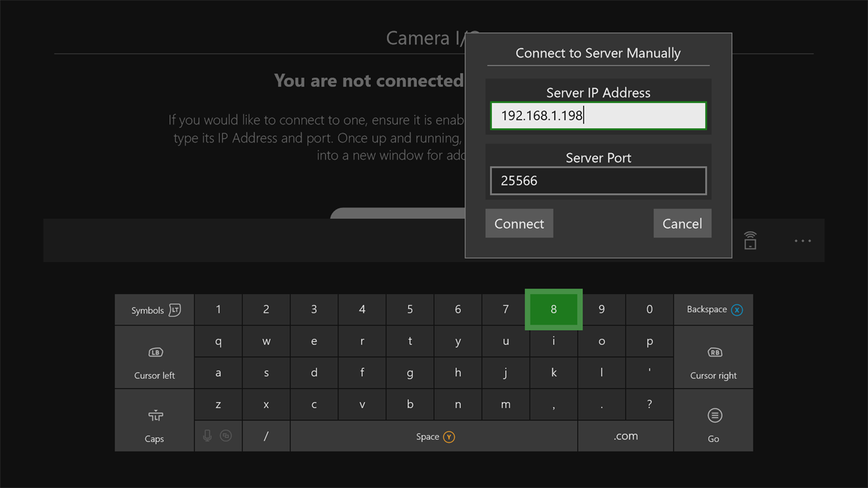
Task: Tap the number 1 key
Action: pyautogui.click(x=218, y=310)
